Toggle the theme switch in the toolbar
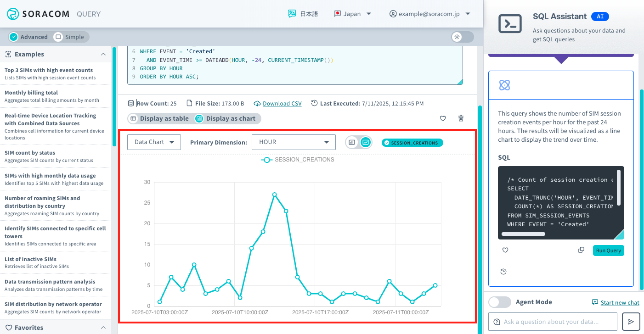The image size is (644, 334). click(x=463, y=37)
